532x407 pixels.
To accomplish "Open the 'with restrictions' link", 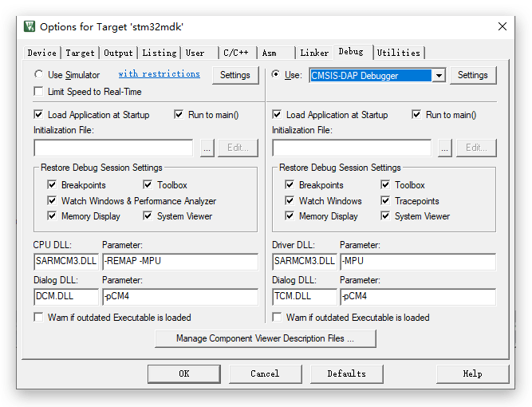I will pyautogui.click(x=160, y=74).
